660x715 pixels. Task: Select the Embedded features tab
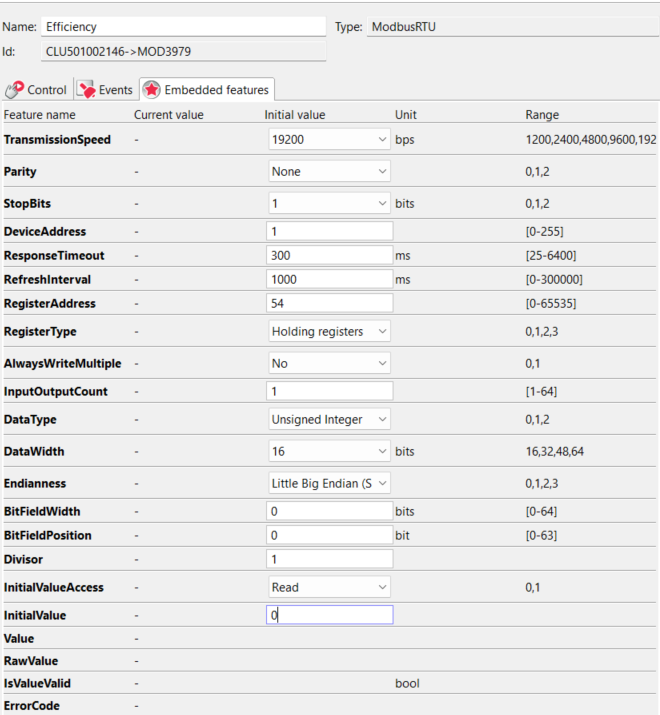207,89
